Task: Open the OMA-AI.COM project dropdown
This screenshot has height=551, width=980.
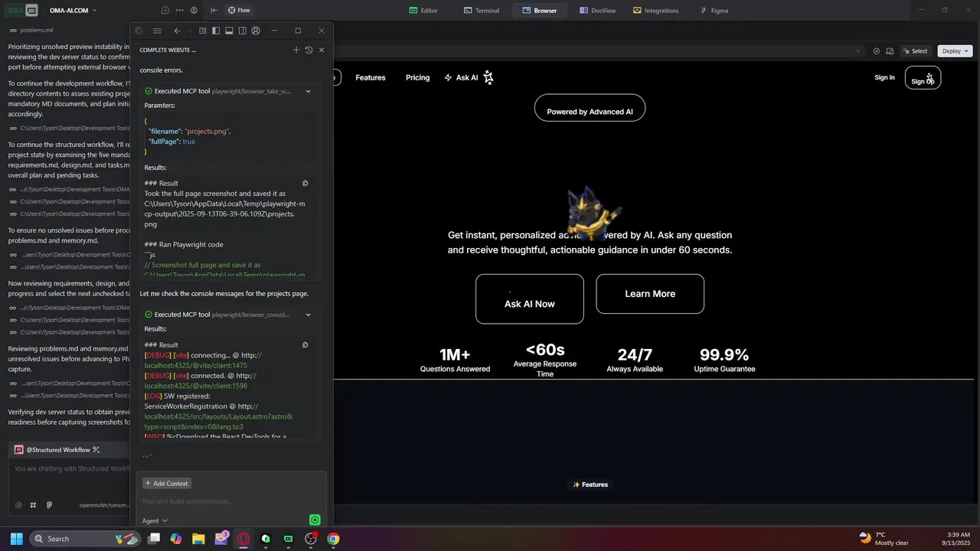Action: click(x=73, y=10)
